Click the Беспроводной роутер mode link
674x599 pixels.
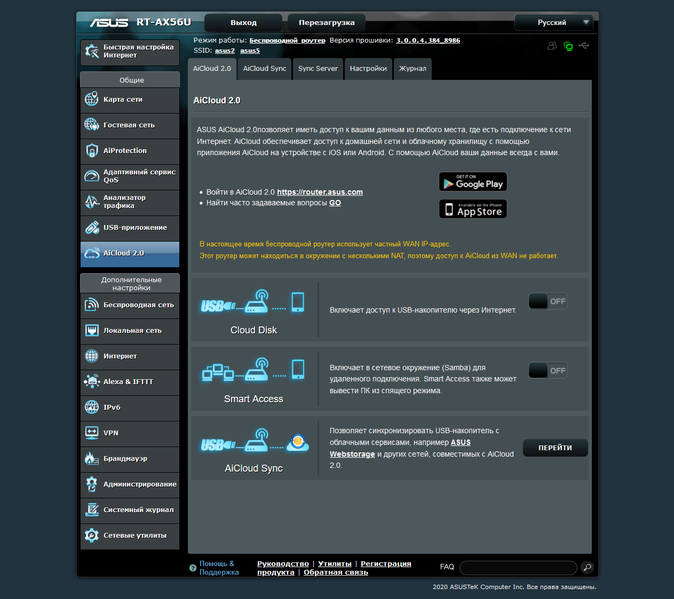pyautogui.click(x=287, y=40)
